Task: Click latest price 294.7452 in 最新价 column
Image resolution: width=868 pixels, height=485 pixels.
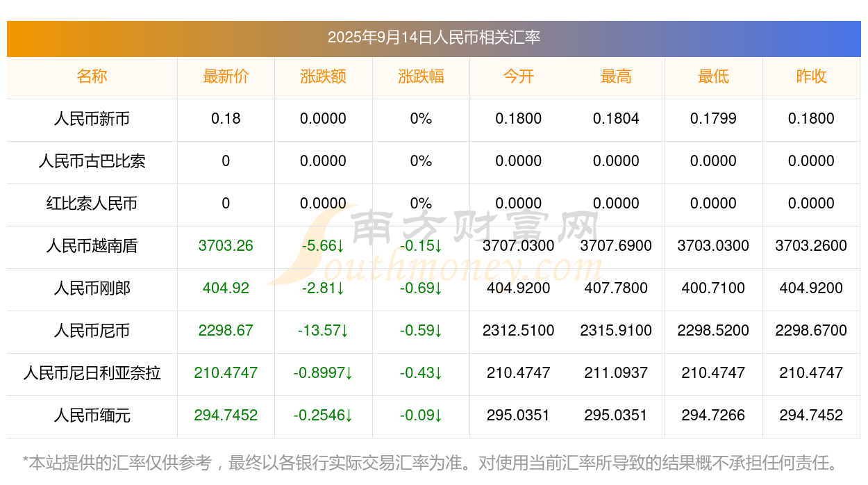Action: [226, 416]
